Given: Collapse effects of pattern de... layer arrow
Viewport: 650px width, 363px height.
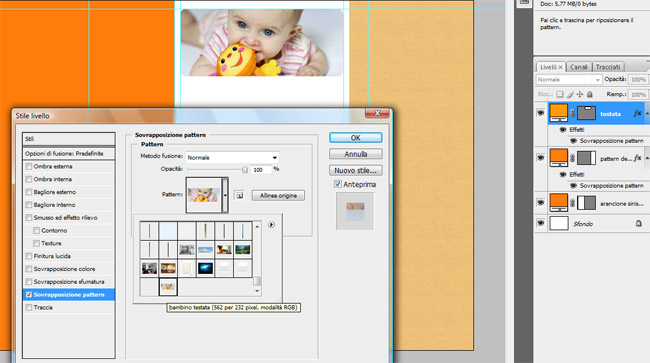Looking at the screenshot, I should point(647,158).
